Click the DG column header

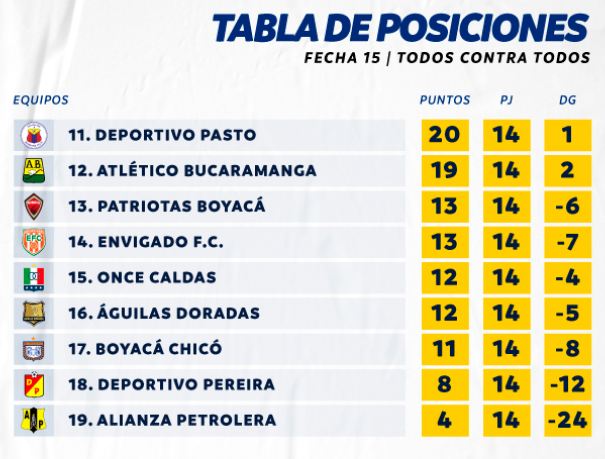tap(567, 100)
